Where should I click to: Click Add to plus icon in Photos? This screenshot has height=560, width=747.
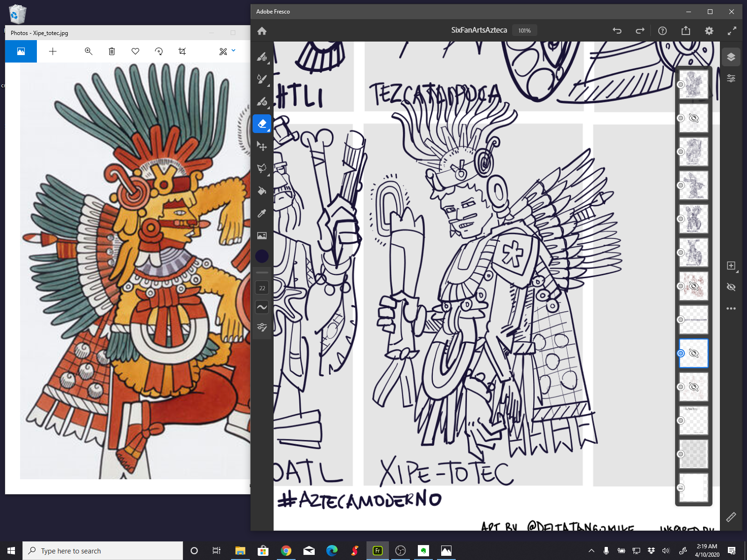pos(53,51)
